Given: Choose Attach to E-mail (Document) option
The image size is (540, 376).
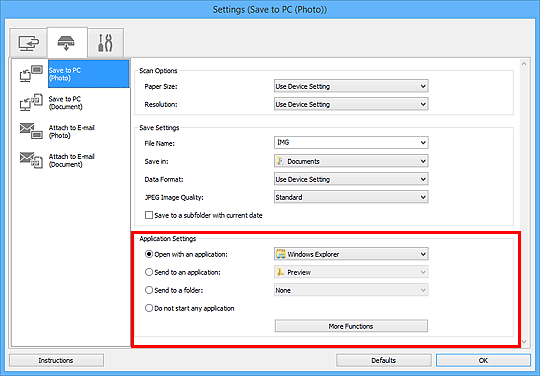Looking at the screenshot, I should tap(71, 160).
